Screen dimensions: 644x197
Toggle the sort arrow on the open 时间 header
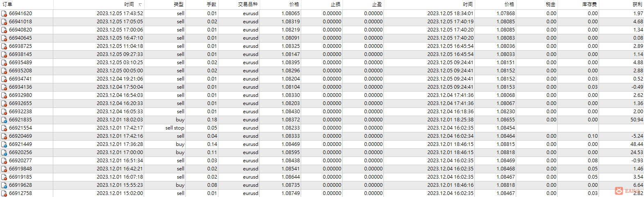point(140,4)
